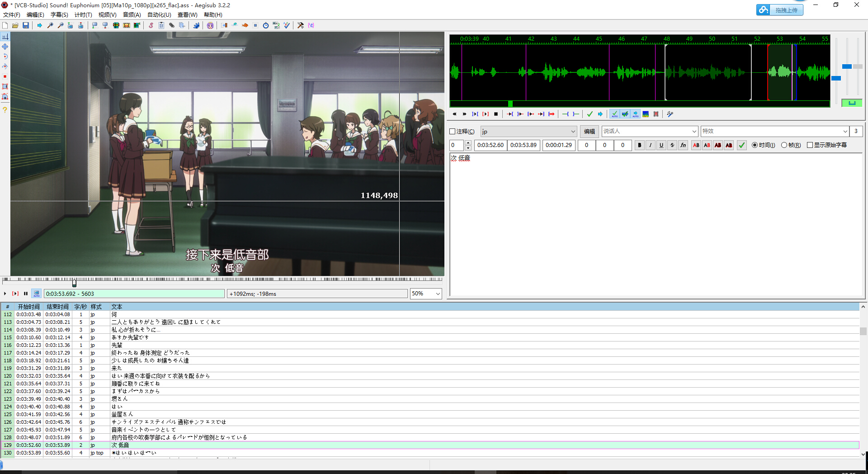
Task: Create a new subtitle file
Action: pyautogui.click(x=5, y=25)
